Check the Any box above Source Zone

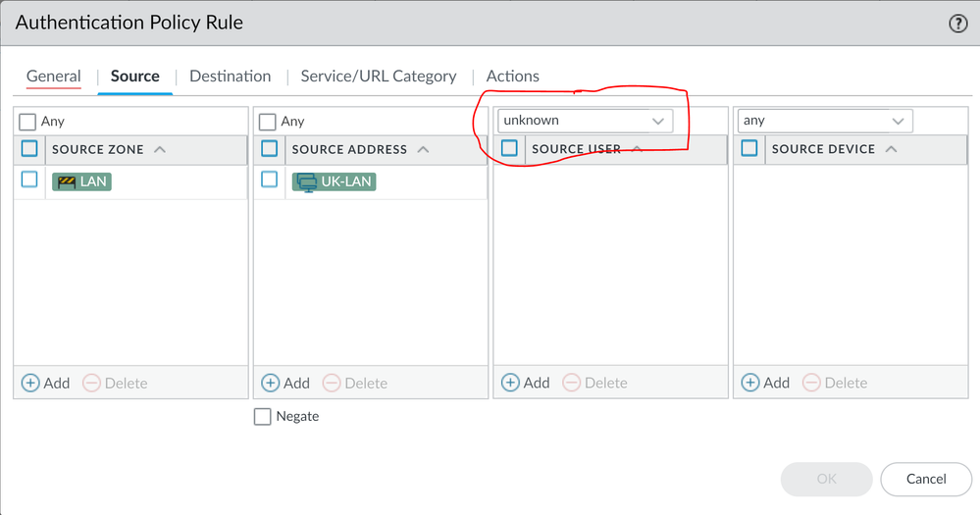pyautogui.click(x=28, y=122)
